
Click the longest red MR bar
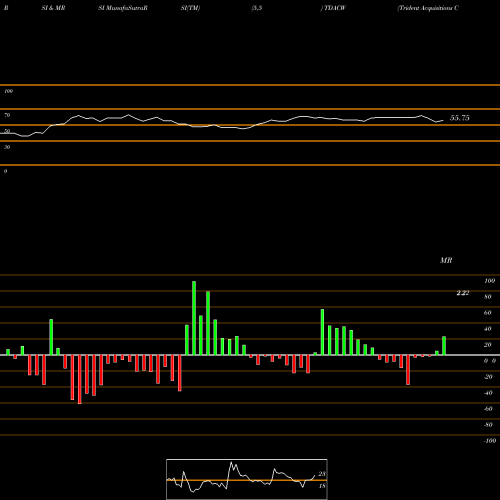[x=79, y=379]
